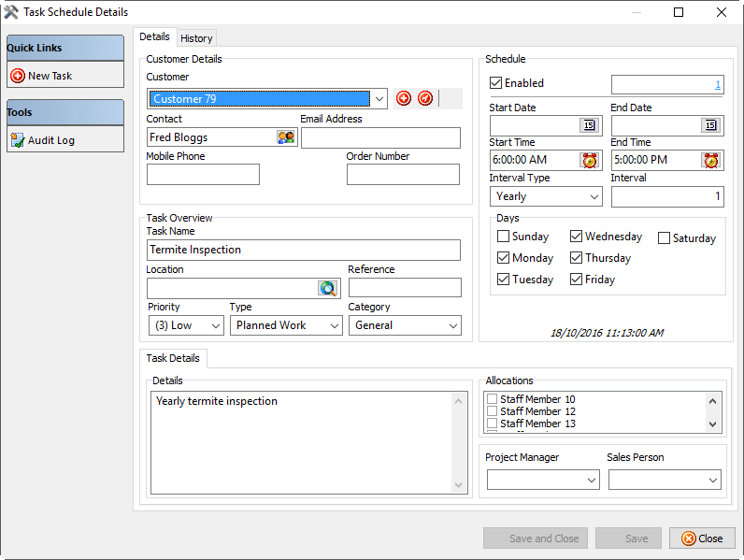Open the contact lookup people icon
744x560 pixels.
(286, 137)
